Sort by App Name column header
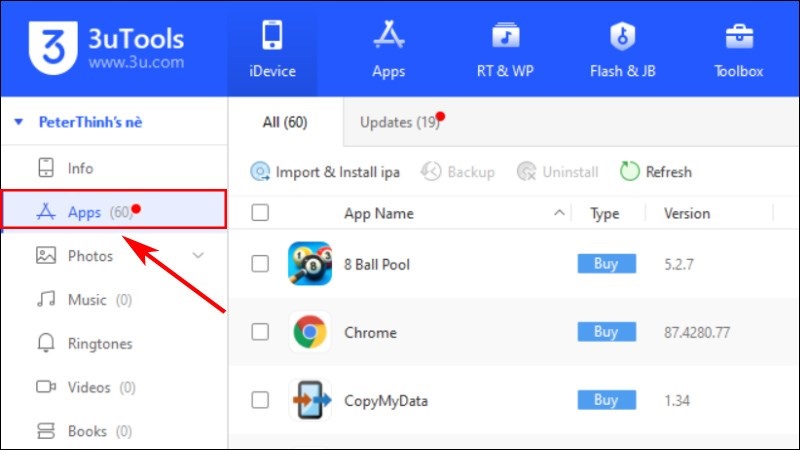This screenshot has height=450, width=800. click(x=379, y=213)
